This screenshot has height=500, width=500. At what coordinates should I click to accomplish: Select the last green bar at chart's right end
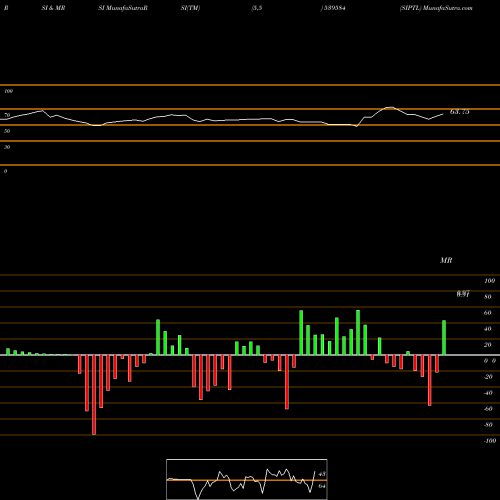click(x=444, y=338)
